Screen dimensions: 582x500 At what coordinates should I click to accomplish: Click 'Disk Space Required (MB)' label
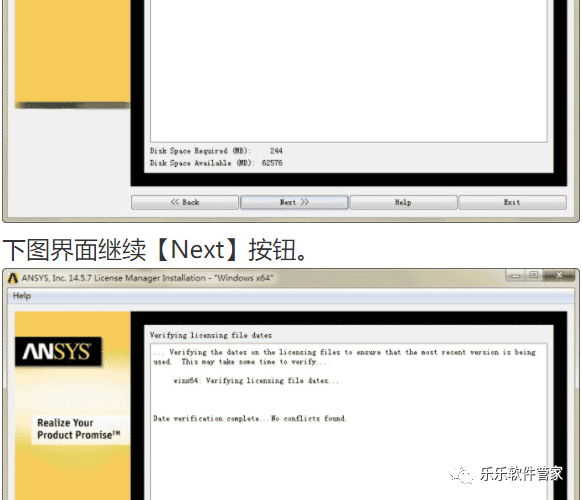[x=200, y=151]
